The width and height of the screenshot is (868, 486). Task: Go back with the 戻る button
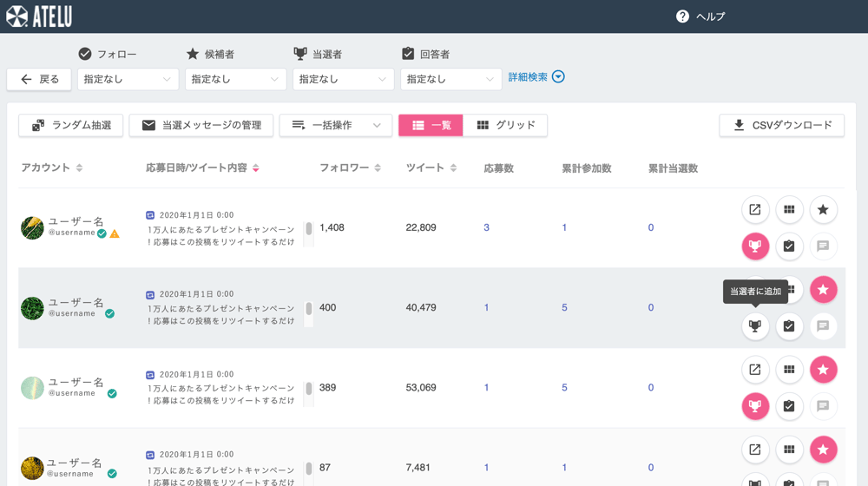point(39,79)
